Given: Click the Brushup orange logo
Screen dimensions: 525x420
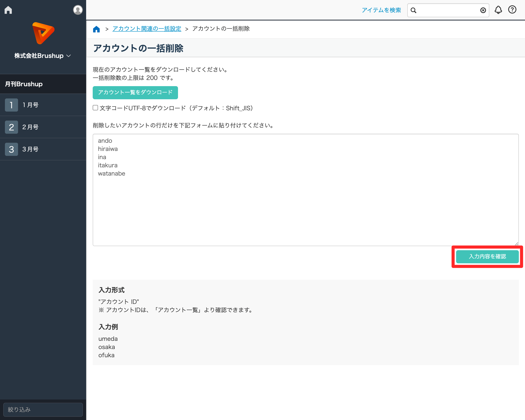Looking at the screenshot, I should tap(43, 33).
